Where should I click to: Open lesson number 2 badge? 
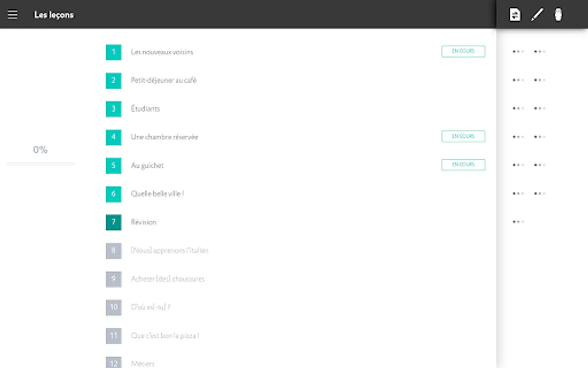[114, 81]
